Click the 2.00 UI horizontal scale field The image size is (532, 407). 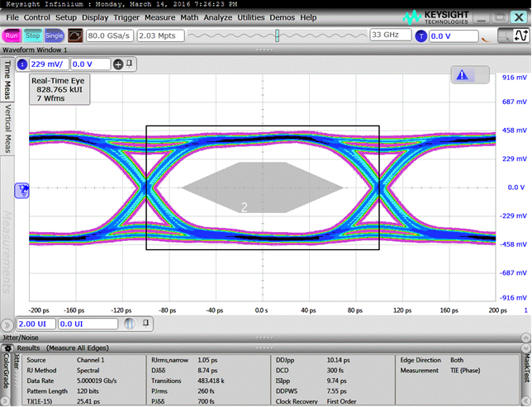click(x=36, y=324)
